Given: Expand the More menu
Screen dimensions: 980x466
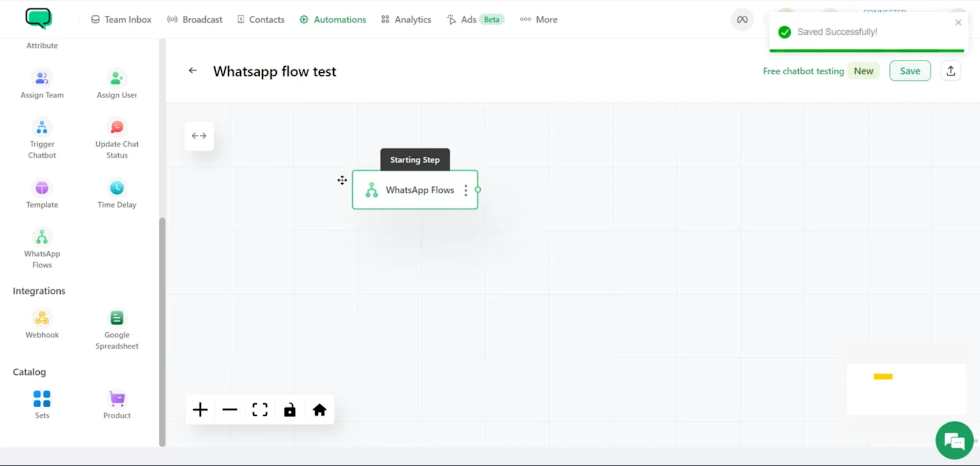Looking at the screenshot, I should (538, 20).
